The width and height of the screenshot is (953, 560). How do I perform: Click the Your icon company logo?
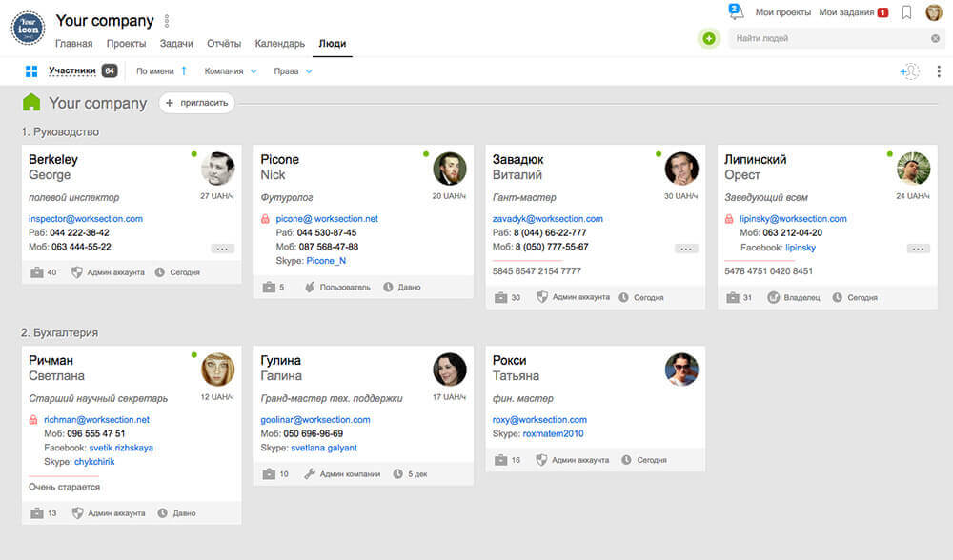pyautogui.click(x=28, y=28)
